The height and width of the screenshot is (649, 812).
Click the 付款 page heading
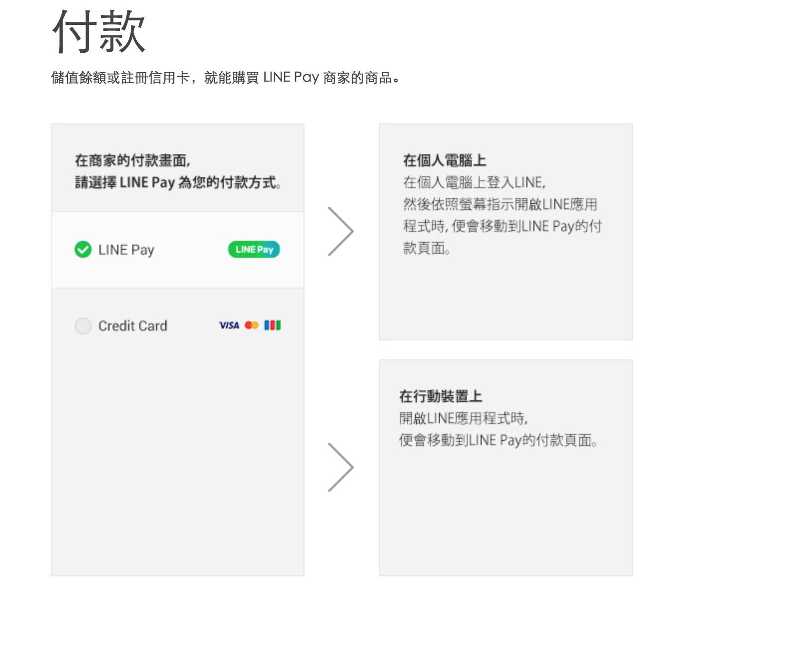pos(99,32)
